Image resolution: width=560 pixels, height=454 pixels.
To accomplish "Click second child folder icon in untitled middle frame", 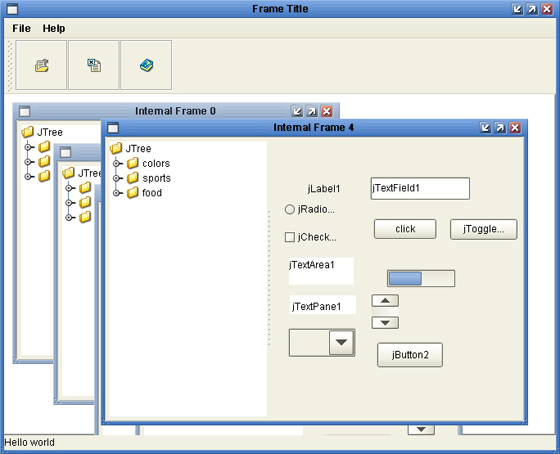I will click(85, 202).
